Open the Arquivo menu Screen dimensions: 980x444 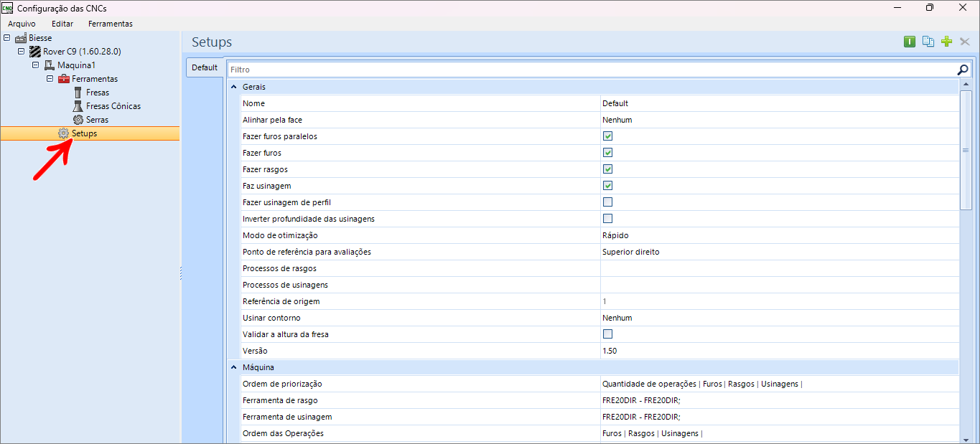[22, 24]
